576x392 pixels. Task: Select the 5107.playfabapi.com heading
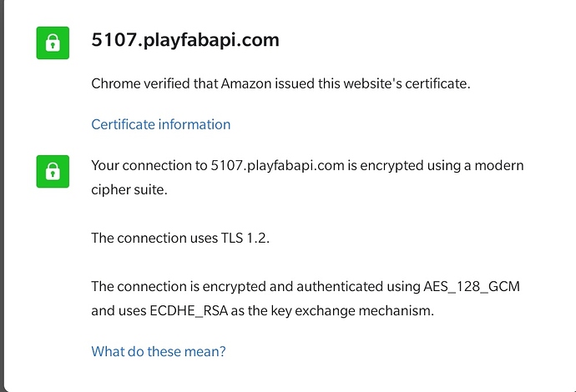click(x=185, y=40)
